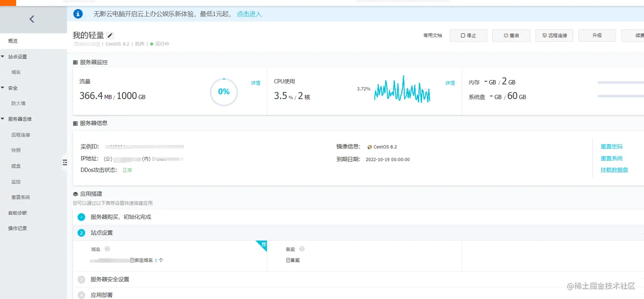Click the bound domain count 1 link
The width and height of the screenshot is (644, 299).
pyautogui.click(x=156, y=260)
